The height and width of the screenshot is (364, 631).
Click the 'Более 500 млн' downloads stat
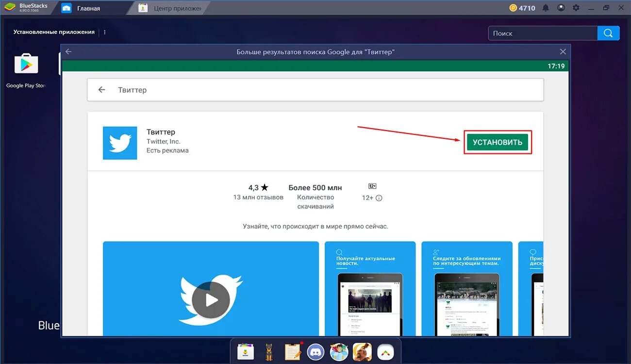pyautogui.click(x=315, y=187)
